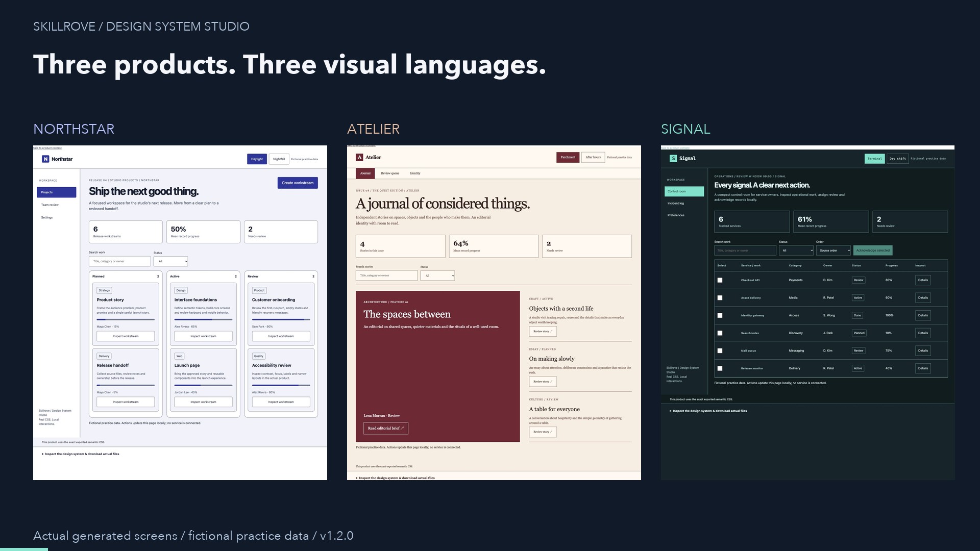Switch Northstar to Nightfall theme
Screen dimensions: 980x551
click(279, 159)
